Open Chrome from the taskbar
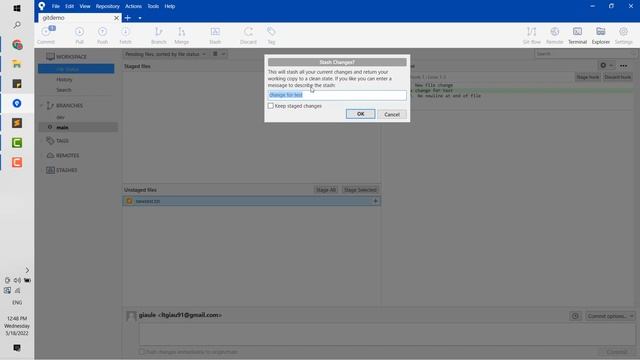640x360 pixels. coord(17,44)
